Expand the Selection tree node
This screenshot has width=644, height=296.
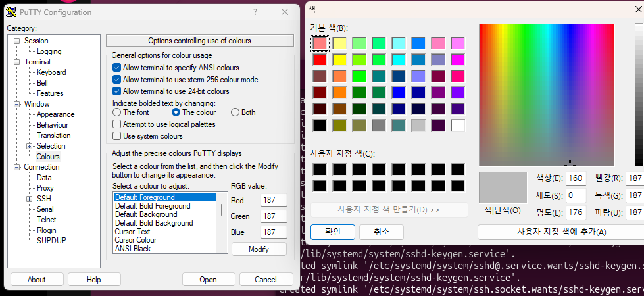tap(29, 146)
